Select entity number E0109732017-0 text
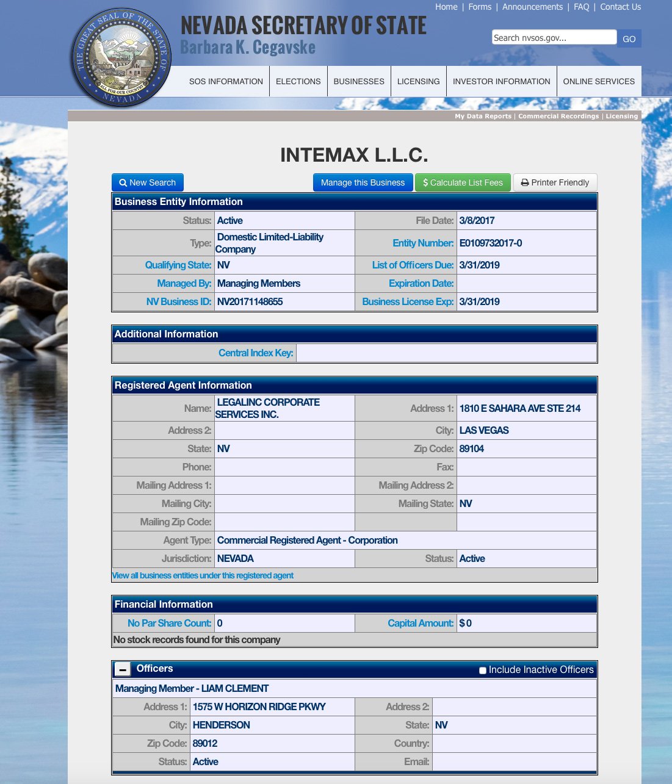This screenshot has height=784, width=672. [491, 243]
